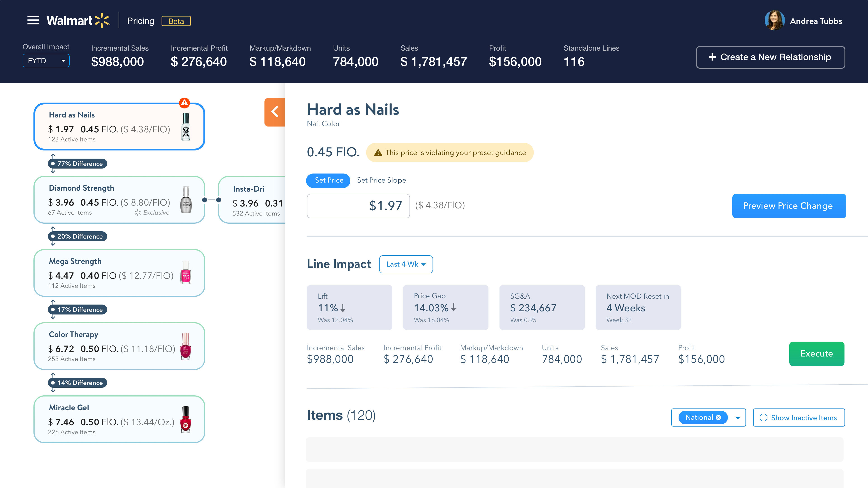This screenshot has width=868, height=488.
Task: Click the Nail Color subtitle
Action: [323, 124]
